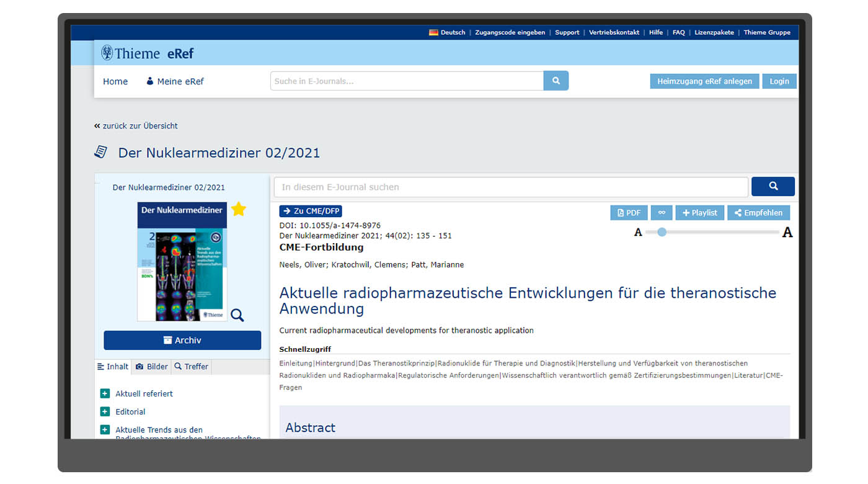
Task: Switch language via the Deutsch flag option
Action: click(x=446, y=32)
